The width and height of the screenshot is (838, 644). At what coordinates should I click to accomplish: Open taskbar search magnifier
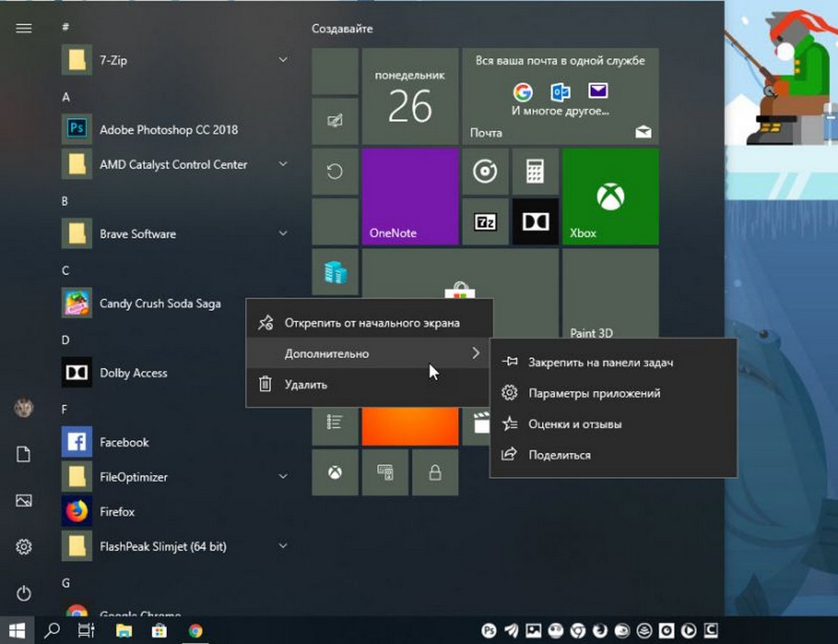[52, 630]
